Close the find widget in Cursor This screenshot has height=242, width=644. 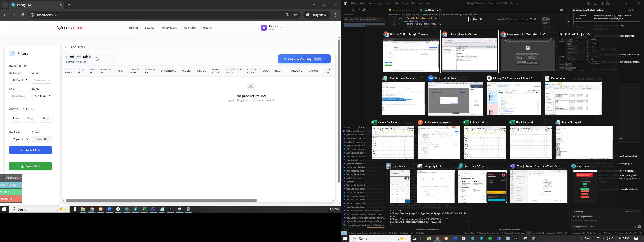coord(535,19)
